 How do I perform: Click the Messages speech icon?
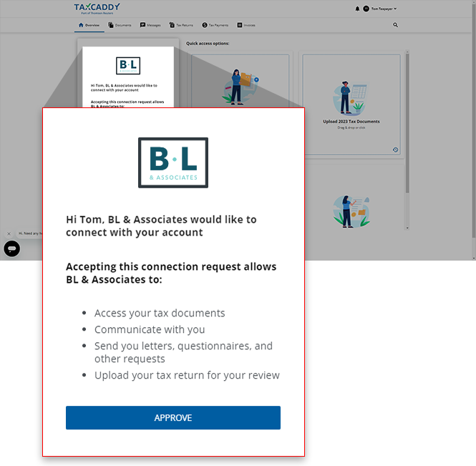click(142, 25)
